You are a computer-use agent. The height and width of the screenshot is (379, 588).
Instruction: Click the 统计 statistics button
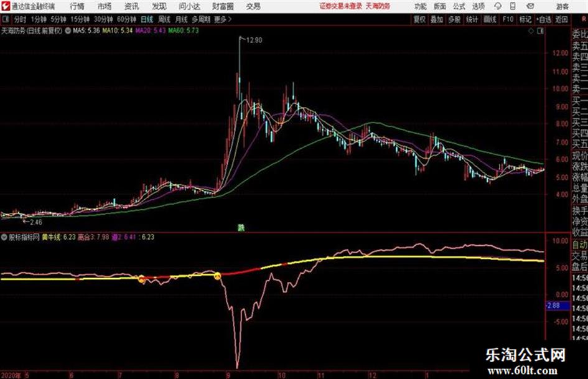pyautogui.click(x=472, y=19)
